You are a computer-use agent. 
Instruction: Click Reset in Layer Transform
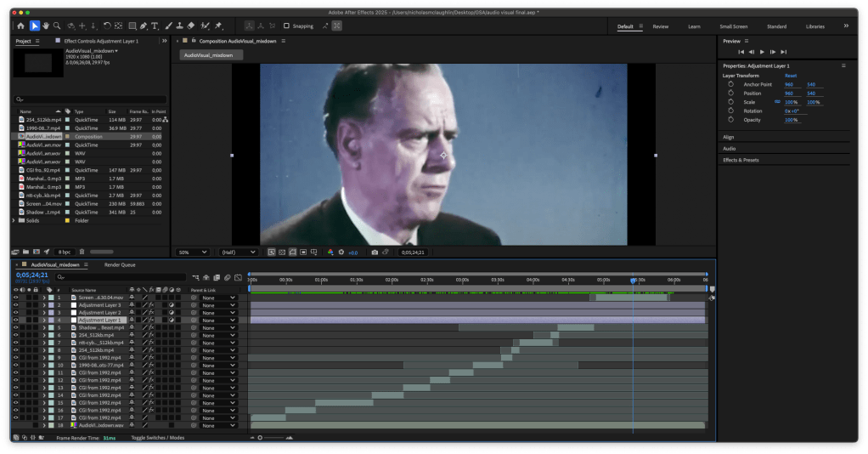pyautogui.click(x=790, y=76)
